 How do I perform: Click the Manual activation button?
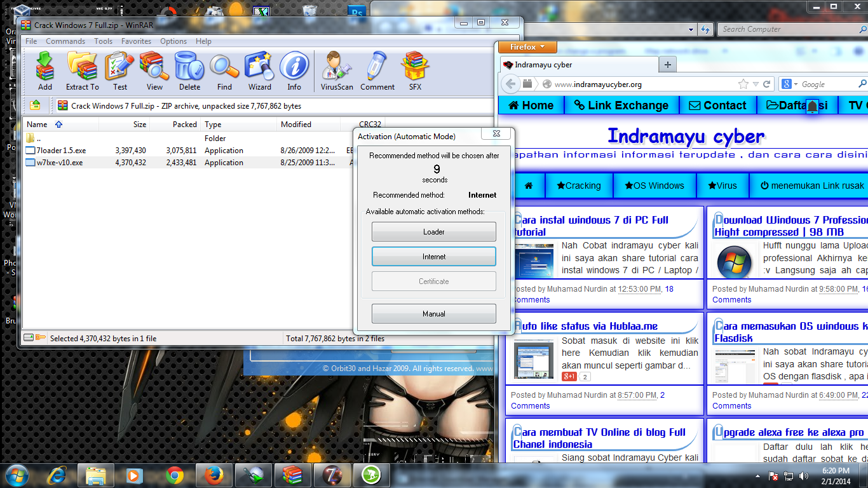click(434, 314)
